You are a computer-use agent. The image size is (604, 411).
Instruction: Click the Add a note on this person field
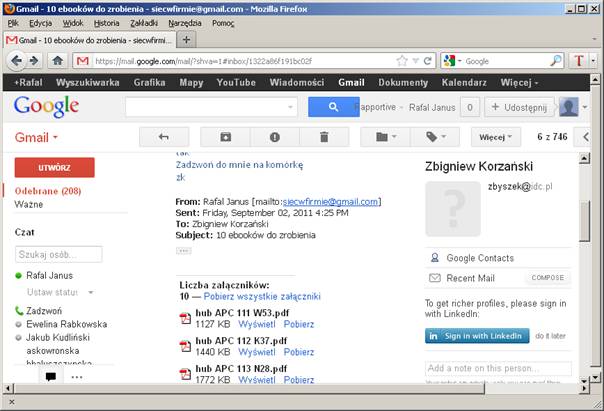click(x=498, y=368)
